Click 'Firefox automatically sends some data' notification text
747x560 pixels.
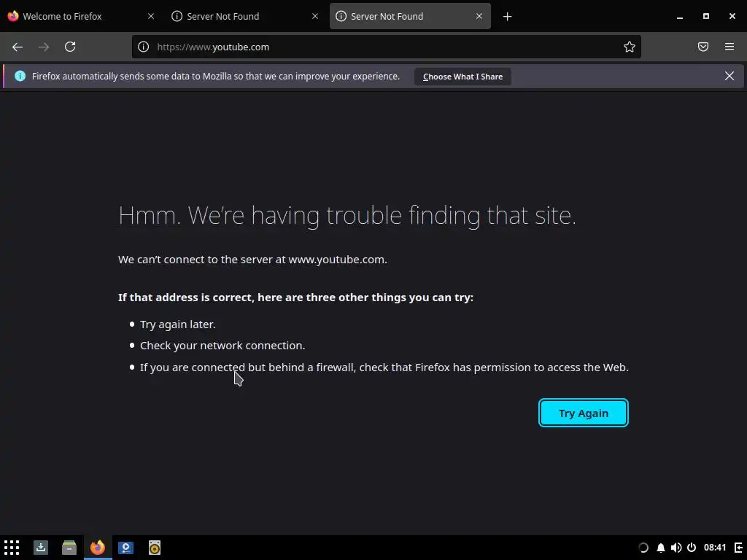216,76
